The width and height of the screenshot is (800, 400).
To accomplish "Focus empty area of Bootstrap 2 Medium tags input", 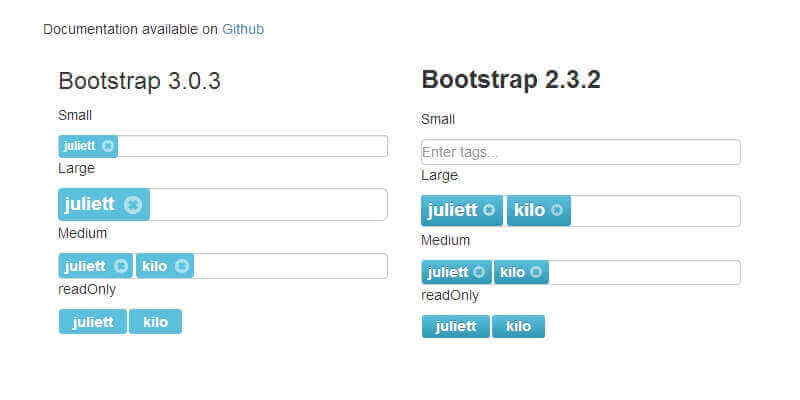I will pos(645,272).
